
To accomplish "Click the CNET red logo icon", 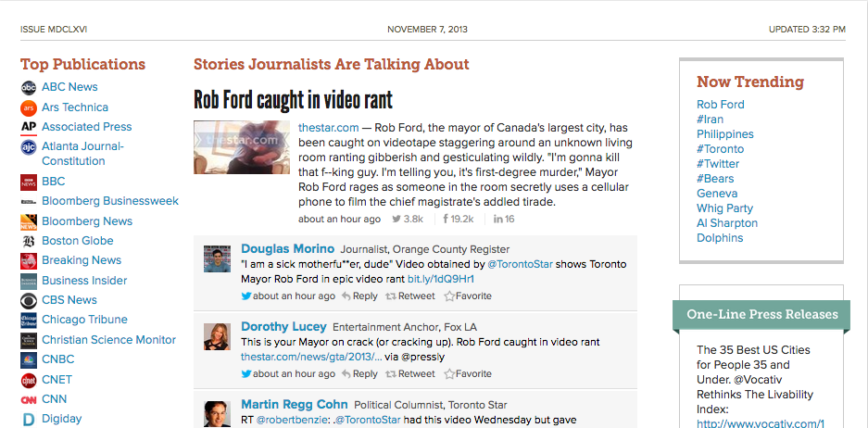I will tap(28, 380).
